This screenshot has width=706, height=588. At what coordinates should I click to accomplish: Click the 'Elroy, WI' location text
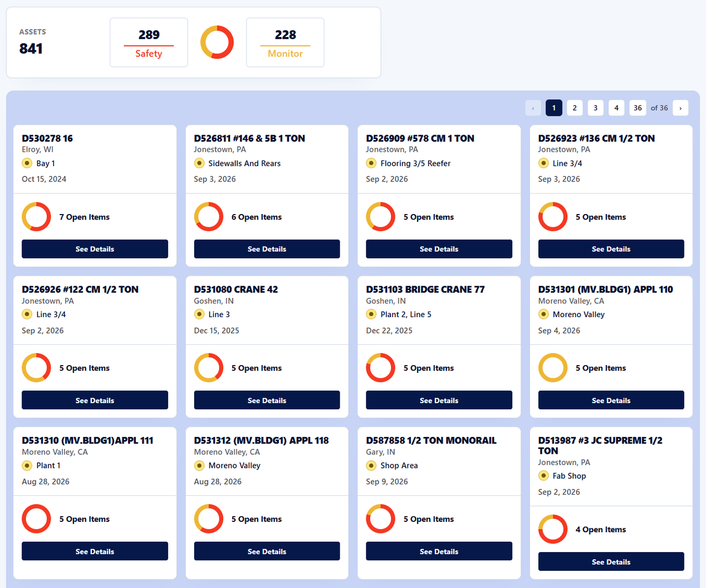(x=38, y=149)
